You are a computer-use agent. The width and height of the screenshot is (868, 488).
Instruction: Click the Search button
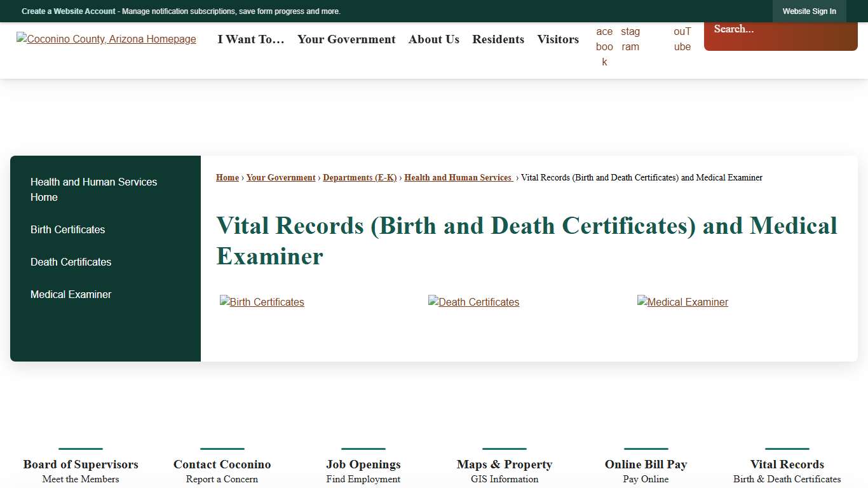pos(845,36)
